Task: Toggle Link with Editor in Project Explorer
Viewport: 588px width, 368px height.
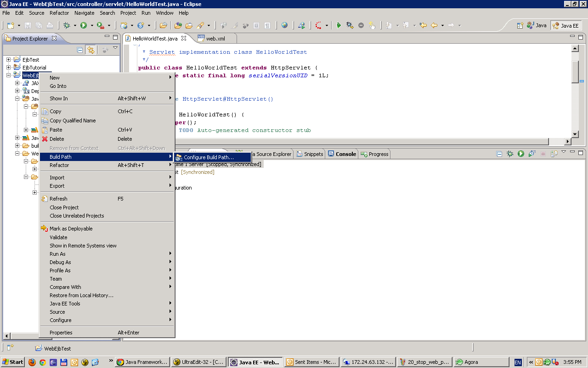Action: pyautogui.click(x=91, y=50)
